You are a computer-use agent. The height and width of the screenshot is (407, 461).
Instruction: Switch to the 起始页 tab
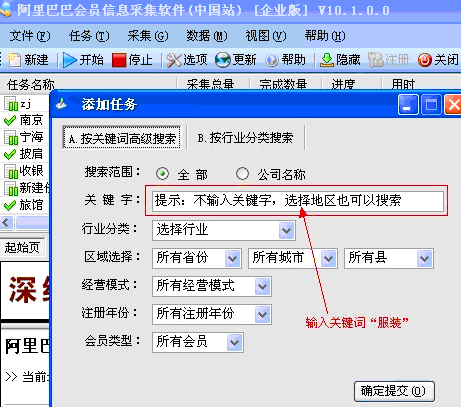pos(23,247)
